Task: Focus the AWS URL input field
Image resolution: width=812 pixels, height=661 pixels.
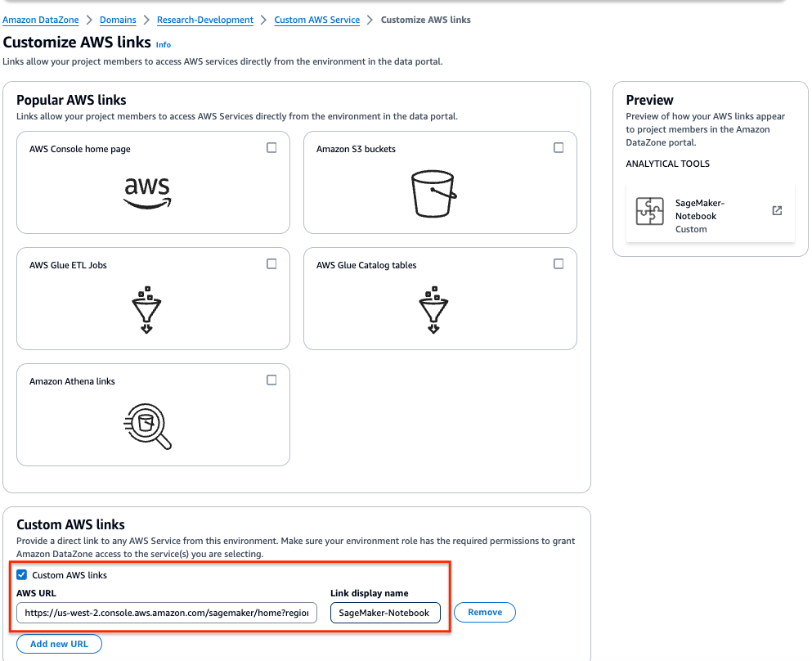Action: [167, 613]
